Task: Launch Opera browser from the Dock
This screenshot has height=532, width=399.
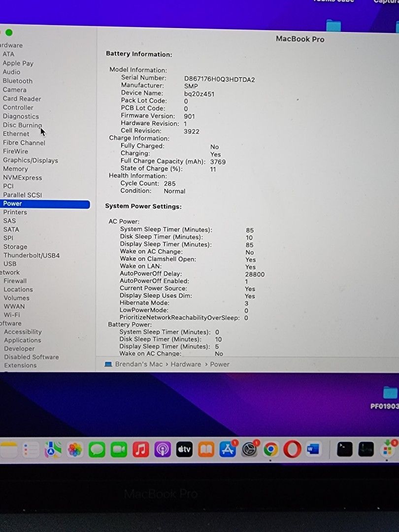Action: click(x=292, y=449)
